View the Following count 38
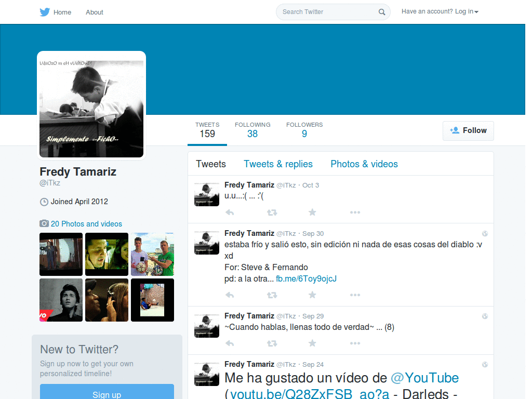This screenshot has height=399, width=532. tap(252, 130)
